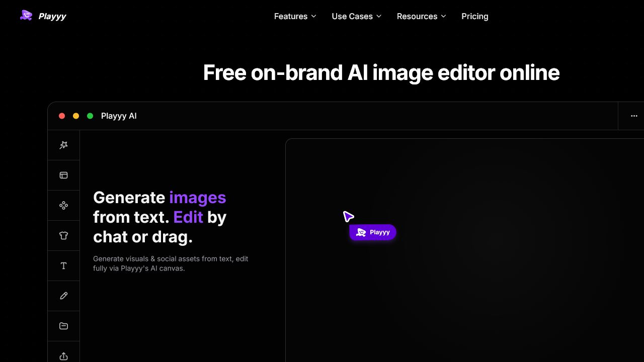Expand the Use Cases chevron arrow
The height and width of the screenshot is (362, 644).
379,16
